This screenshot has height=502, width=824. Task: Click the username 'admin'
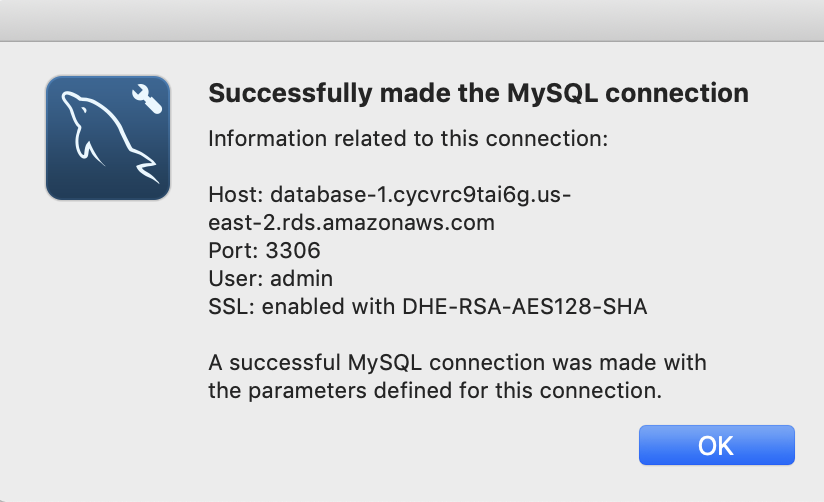pyautogui.click(x=302, y=278)
